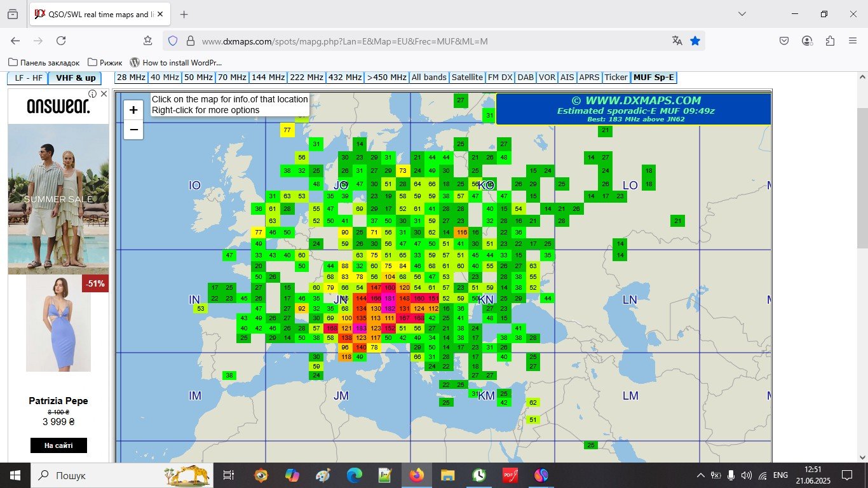Open the ad info icon
868x488 pixels.
[93, 94]
